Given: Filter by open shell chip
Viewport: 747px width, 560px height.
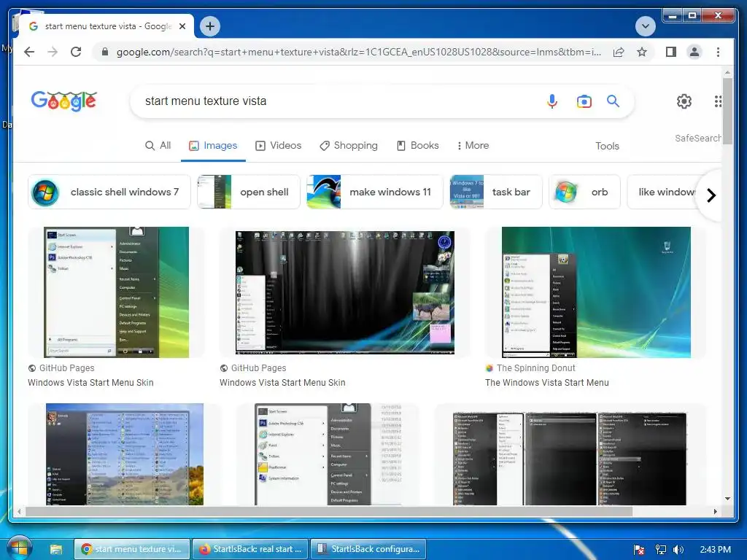Looking at the screenshot, I should pyautogui.click(x=249, y=192).
